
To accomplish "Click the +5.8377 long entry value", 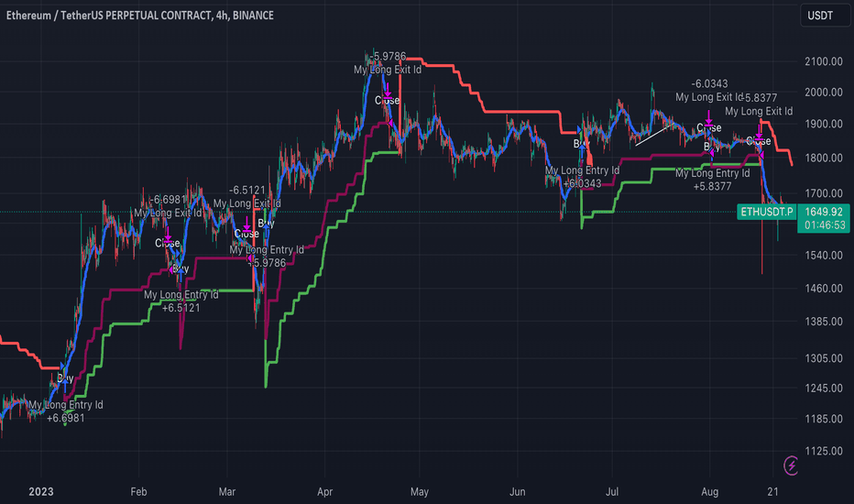I will click(x=712, y=186).
